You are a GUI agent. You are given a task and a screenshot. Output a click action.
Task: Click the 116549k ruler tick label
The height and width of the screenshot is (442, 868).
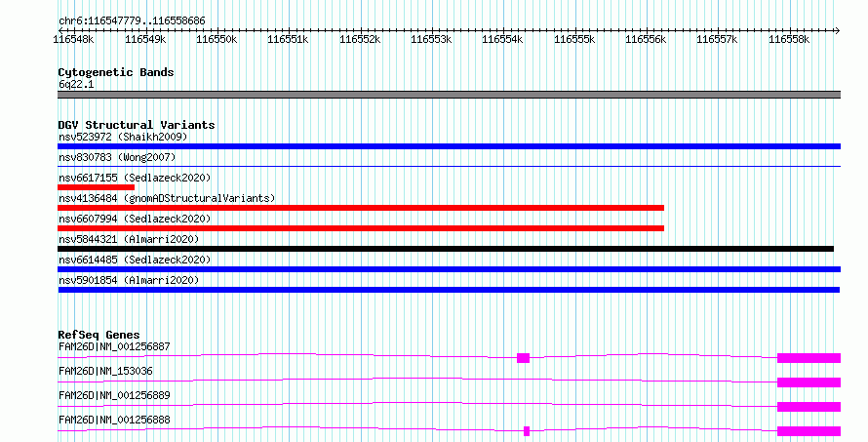coord(145,39)
